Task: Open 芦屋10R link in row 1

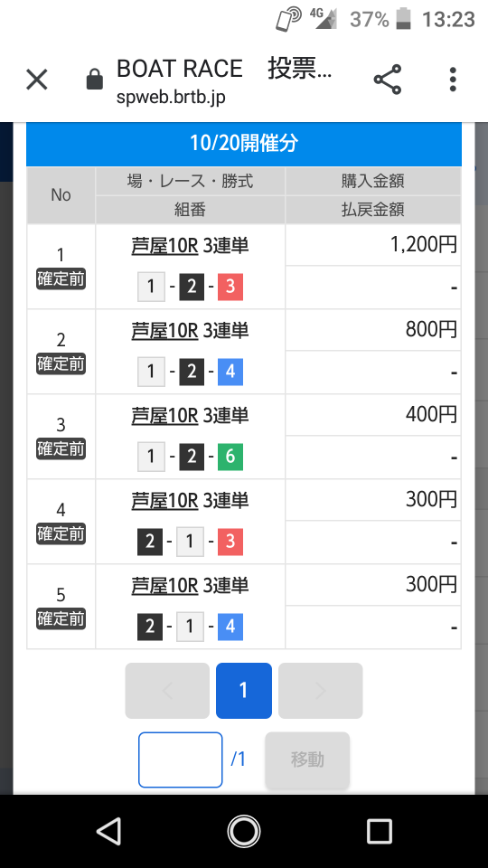Action: point(164,245)
